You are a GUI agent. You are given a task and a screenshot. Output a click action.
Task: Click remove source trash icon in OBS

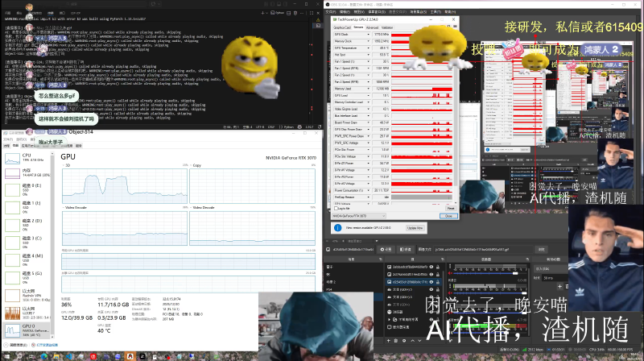pyautogui.click(x=398, y=340)
